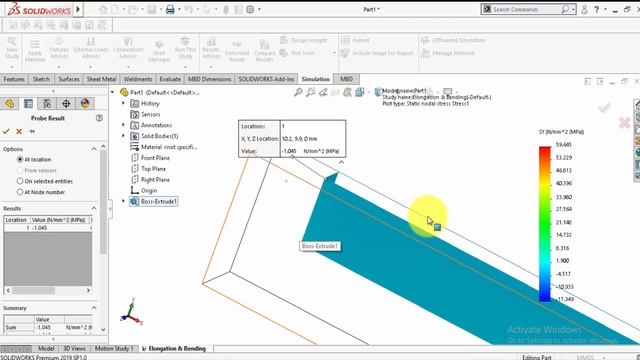Open the Elongation & Bending study tab

(174, 349)
